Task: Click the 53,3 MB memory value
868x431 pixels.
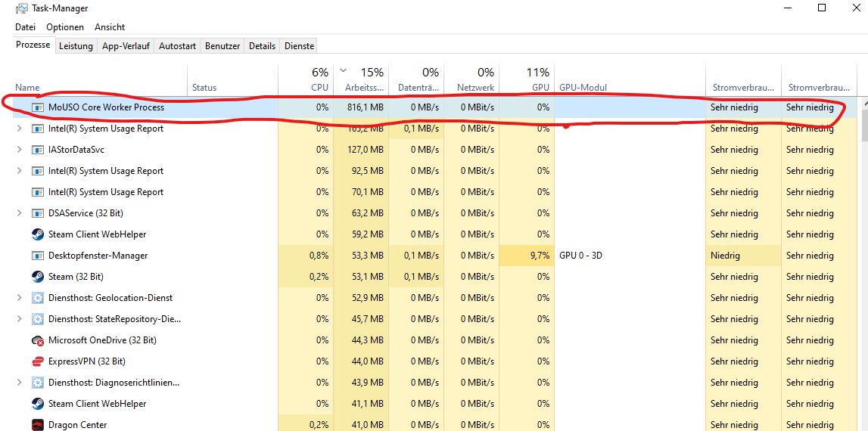Action: (367, 256)
